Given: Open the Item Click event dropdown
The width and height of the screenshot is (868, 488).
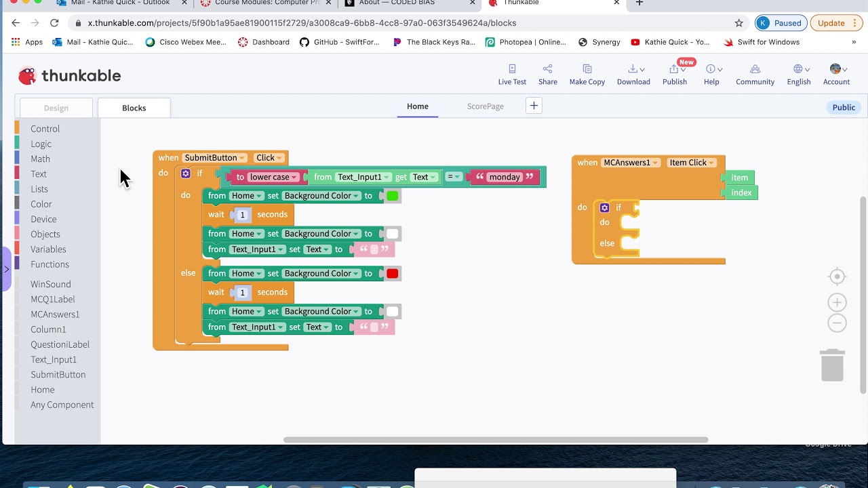Looking at the screenshot, I should [692, 163].
